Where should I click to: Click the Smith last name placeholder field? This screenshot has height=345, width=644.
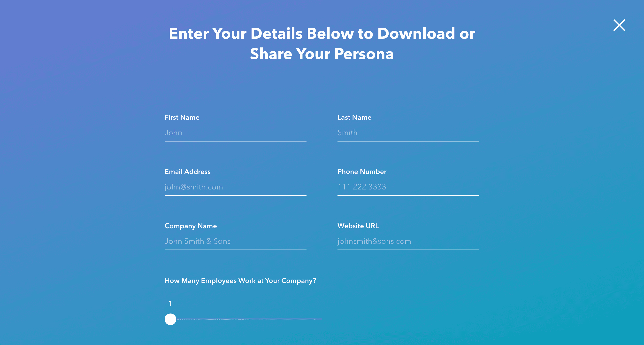pyautogui.click(x=408, y=133)
